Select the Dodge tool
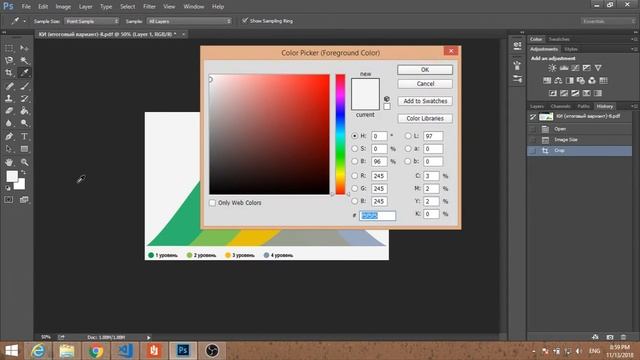The height and width of the screenshot is (360, 640). [24, 123]
